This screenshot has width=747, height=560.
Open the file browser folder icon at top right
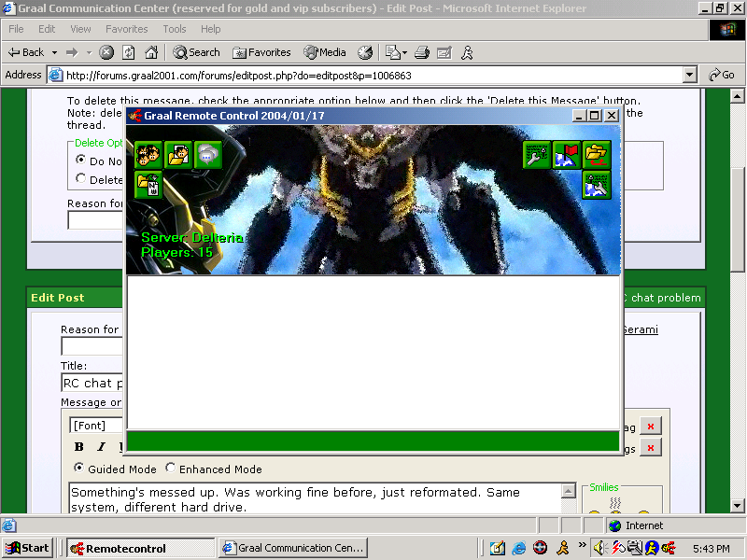(x=597, y=155)
